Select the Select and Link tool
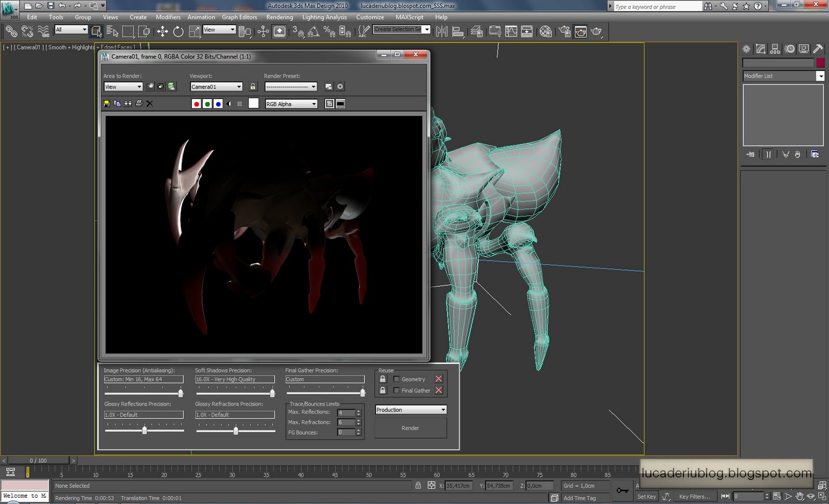The width and height of the screenshot is (829, 504). [x=11, y=32]
